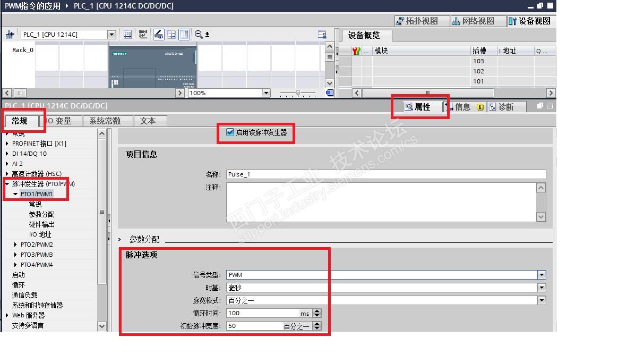Open the 脉宽格式 百分之一 dropdown
644x362 pixels.
542,300
